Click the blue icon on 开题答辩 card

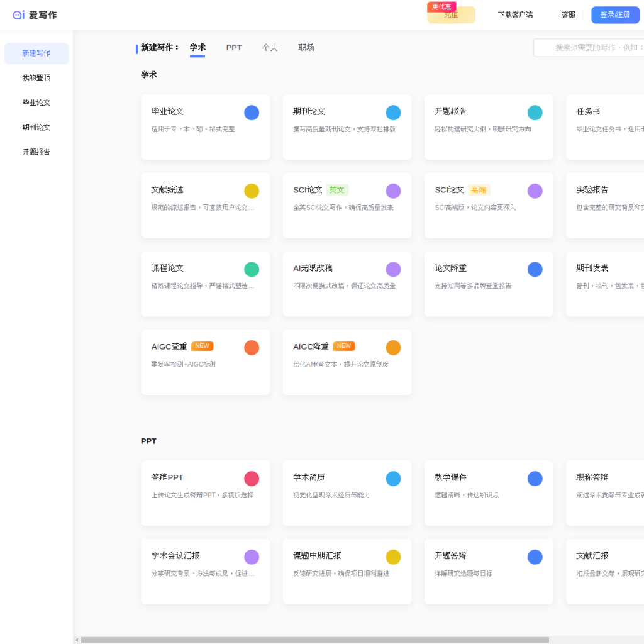(535, 557)
